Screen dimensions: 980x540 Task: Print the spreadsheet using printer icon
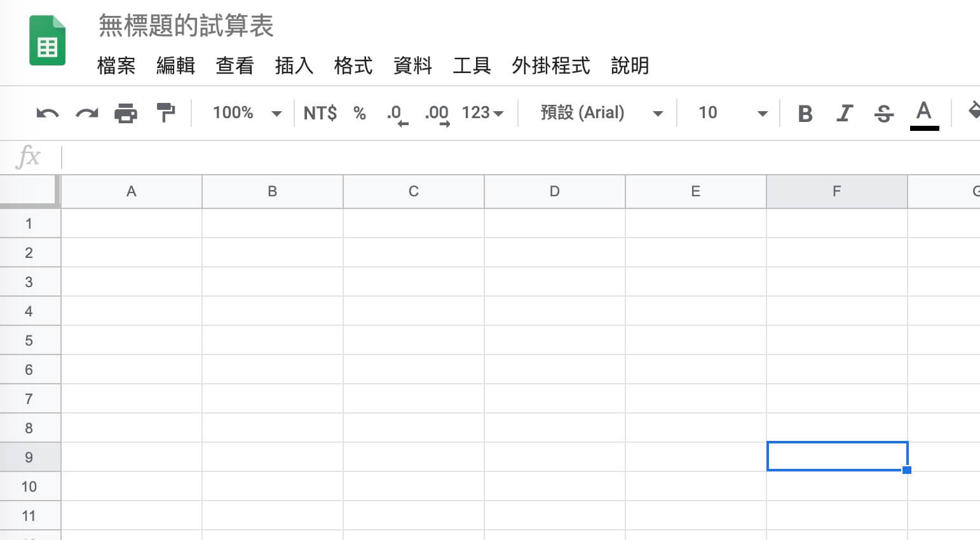(x=126, y=113)
